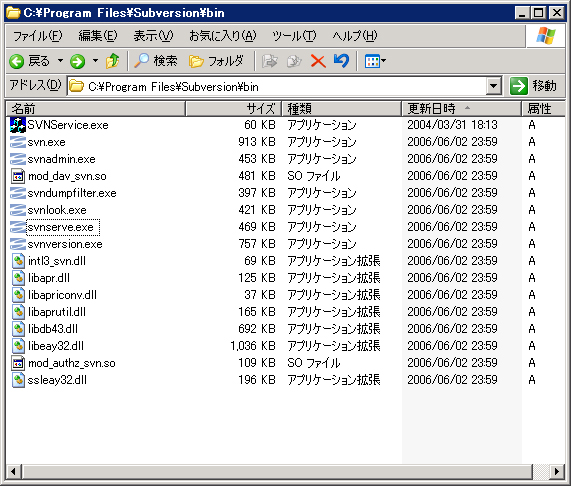Sort by Name (名前) column header

(x=95, y=108)
